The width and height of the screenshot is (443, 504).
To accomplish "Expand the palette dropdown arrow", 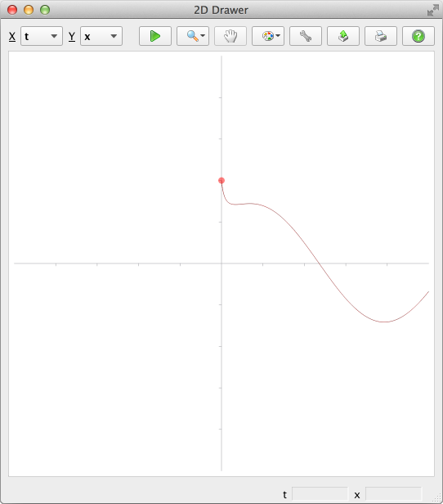I will point(278,36).
